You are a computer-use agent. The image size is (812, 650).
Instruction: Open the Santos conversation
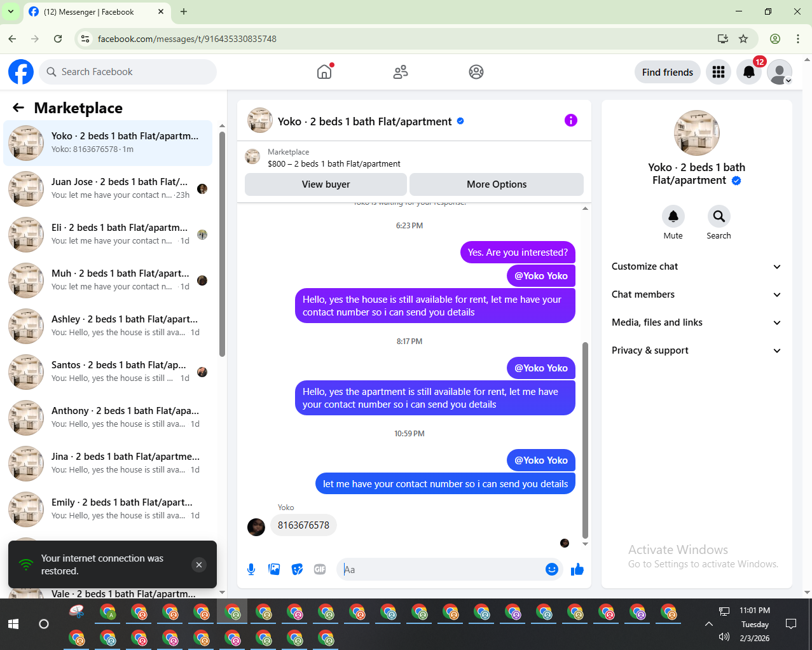(108, 371)
